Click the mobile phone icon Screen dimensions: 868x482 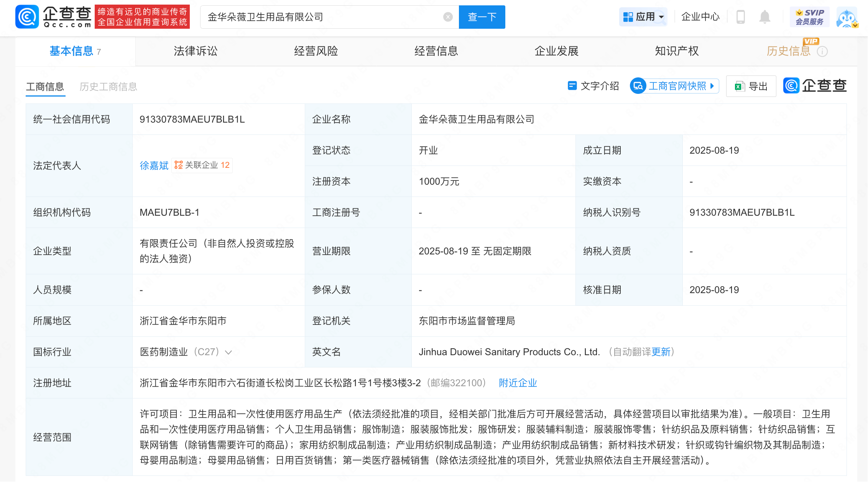pos(740,17)
